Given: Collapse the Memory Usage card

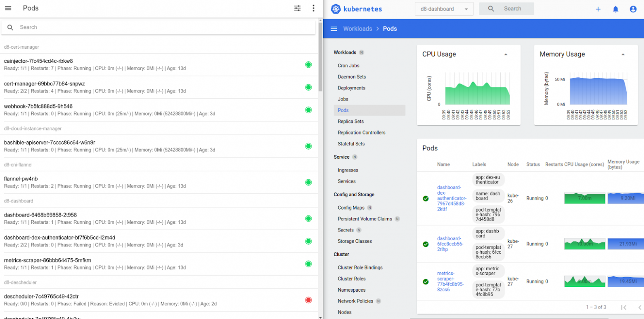Looking at the screenshot, I should tap(623, 55).
